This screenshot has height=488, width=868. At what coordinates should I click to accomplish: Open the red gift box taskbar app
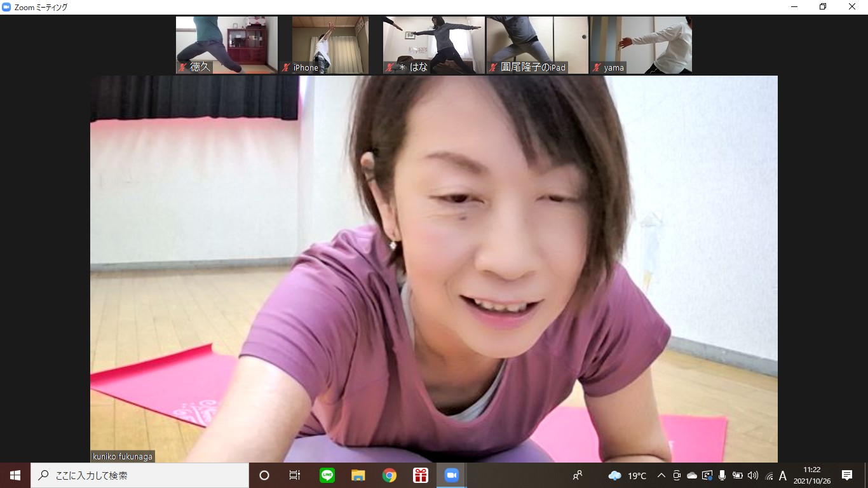tap(421, 475)
